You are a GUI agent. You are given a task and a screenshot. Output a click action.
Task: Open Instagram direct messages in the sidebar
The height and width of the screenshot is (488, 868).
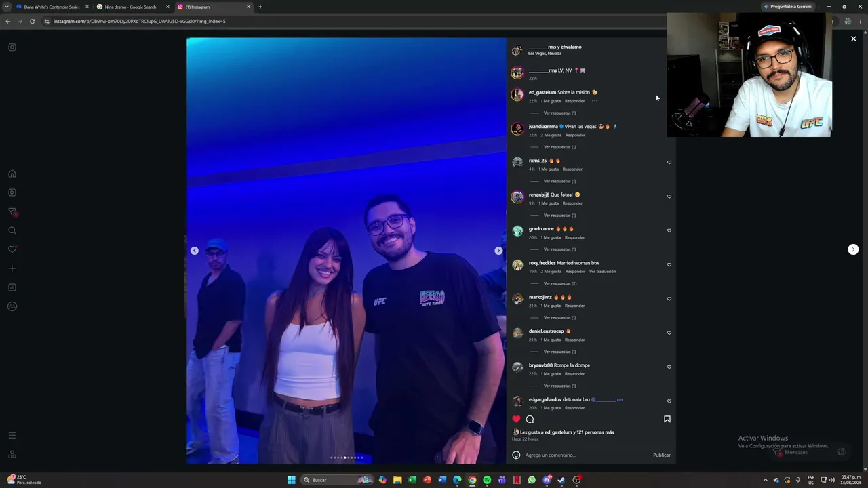point(12,212)
